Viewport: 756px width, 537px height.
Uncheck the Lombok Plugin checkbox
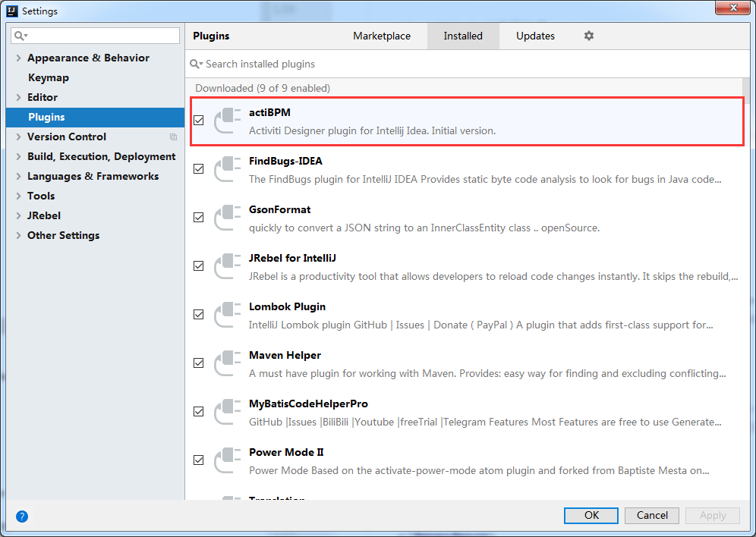click(199, 315)
